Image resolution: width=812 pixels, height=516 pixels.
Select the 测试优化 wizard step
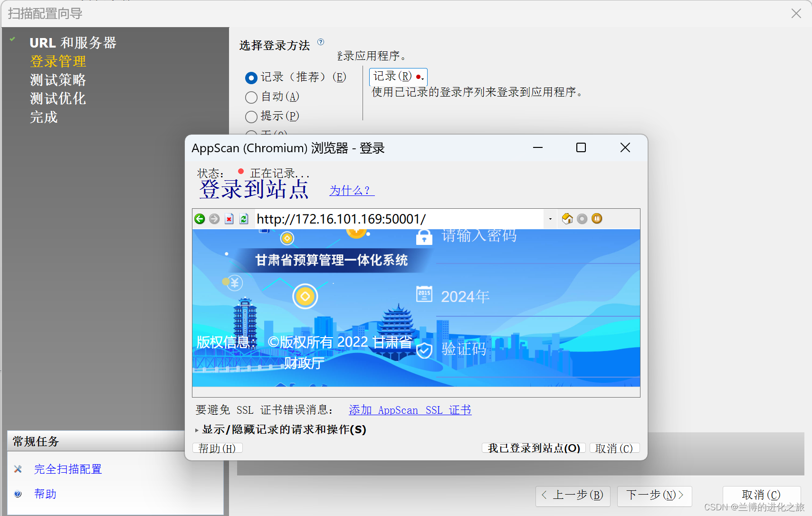(x=57, y=99)
